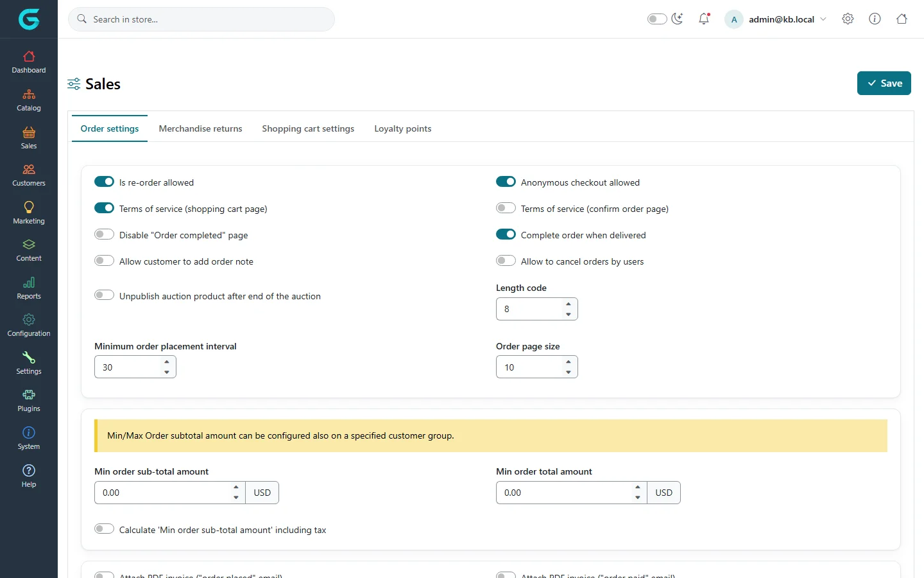Switch to the Shopping cart settings tab
This screenshot has width=924, height=578.
coord(308,128)
